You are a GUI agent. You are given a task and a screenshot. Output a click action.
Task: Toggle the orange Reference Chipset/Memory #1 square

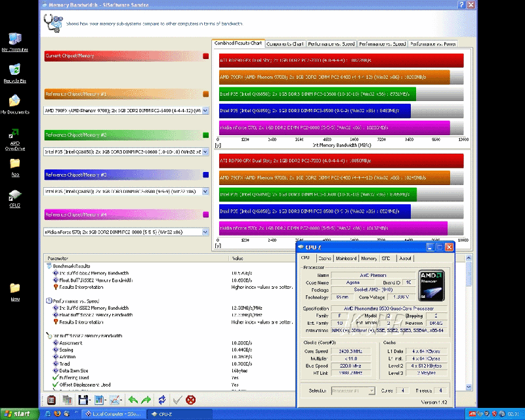[206, 94]
